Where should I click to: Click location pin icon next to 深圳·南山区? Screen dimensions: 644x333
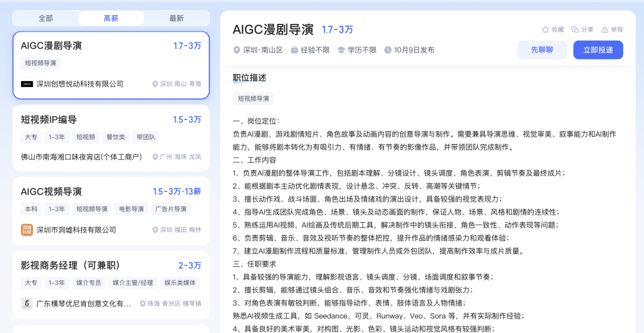[237, 50]
